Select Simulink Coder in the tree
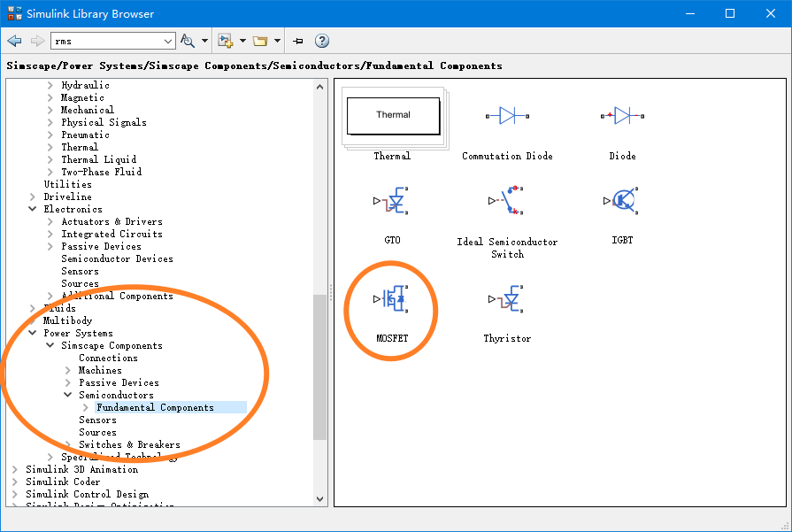This screenshot has width=792, height=532. (63, 482)
